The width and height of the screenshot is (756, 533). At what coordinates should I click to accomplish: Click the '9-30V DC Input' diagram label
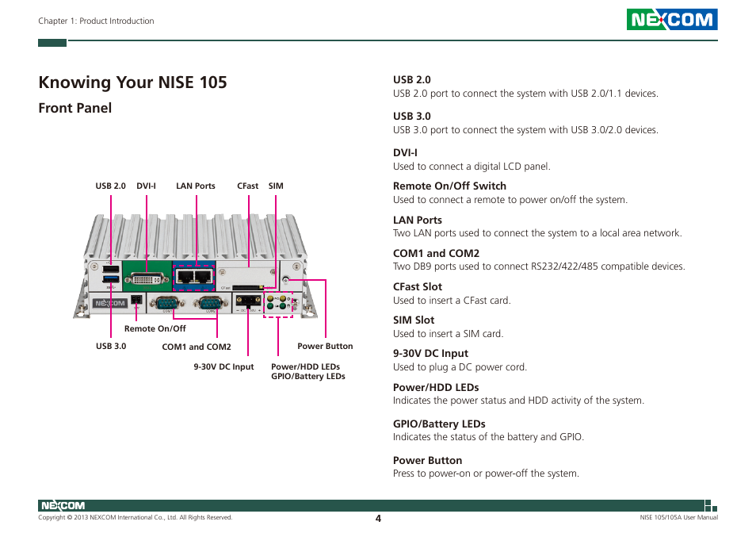click(x=223, y=367)
